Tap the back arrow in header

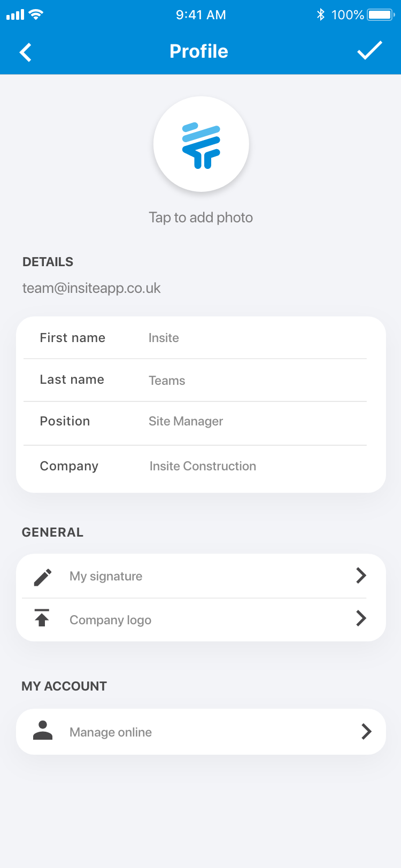pyautogui.click(x=26, y=52)
